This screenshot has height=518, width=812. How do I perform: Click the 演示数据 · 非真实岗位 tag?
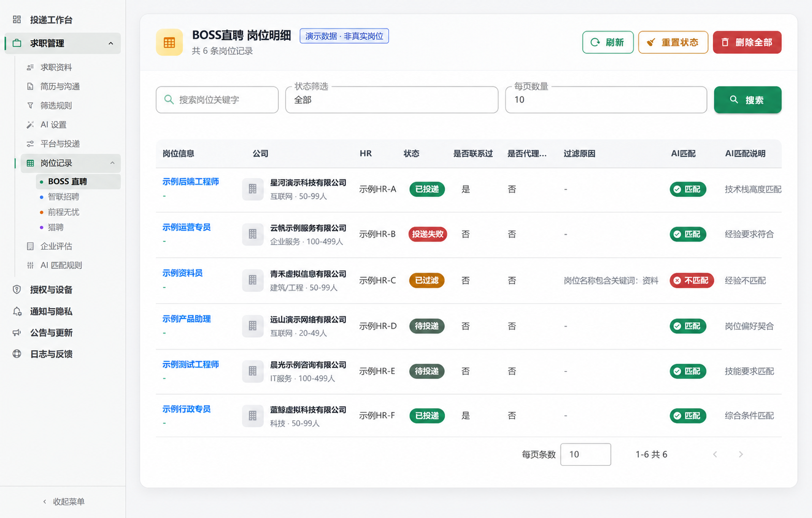344,36
